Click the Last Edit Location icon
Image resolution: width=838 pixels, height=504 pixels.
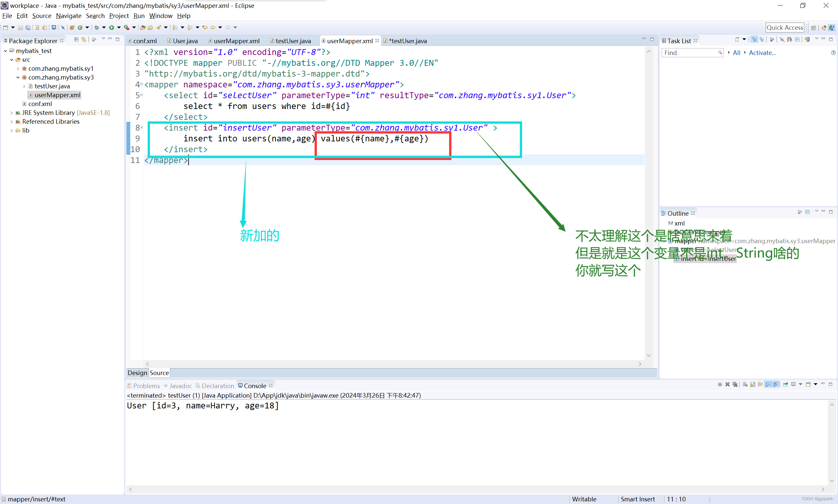coord(205,27)
